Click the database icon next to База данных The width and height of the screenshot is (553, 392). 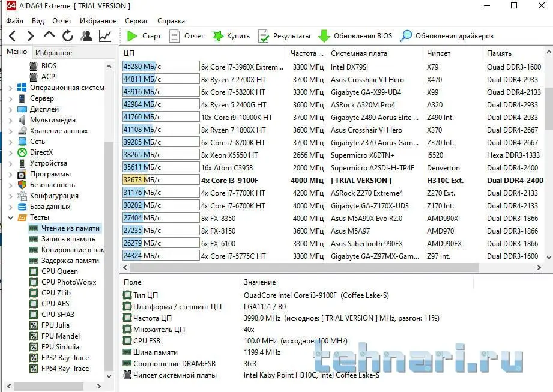(22, 207)
